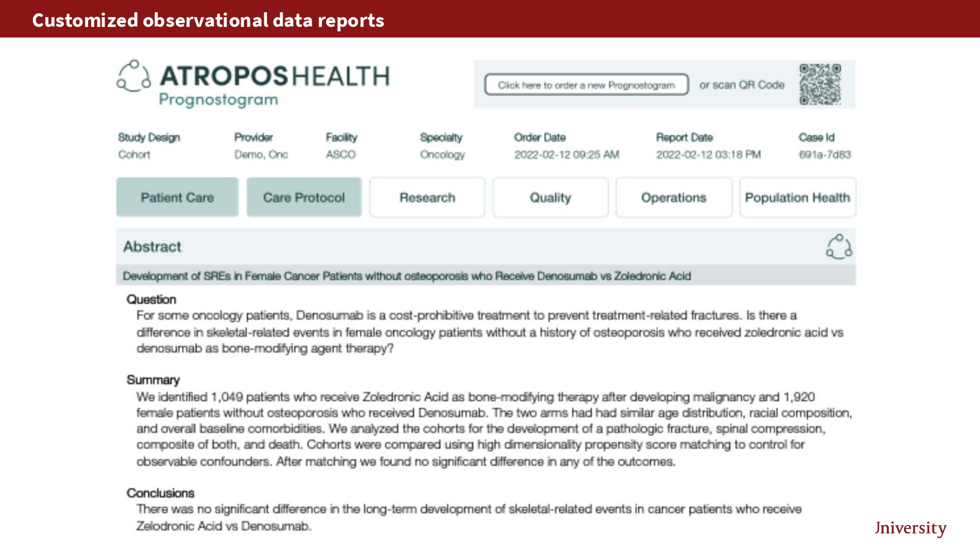
Task: Click the QR code image
Action: 820,84
